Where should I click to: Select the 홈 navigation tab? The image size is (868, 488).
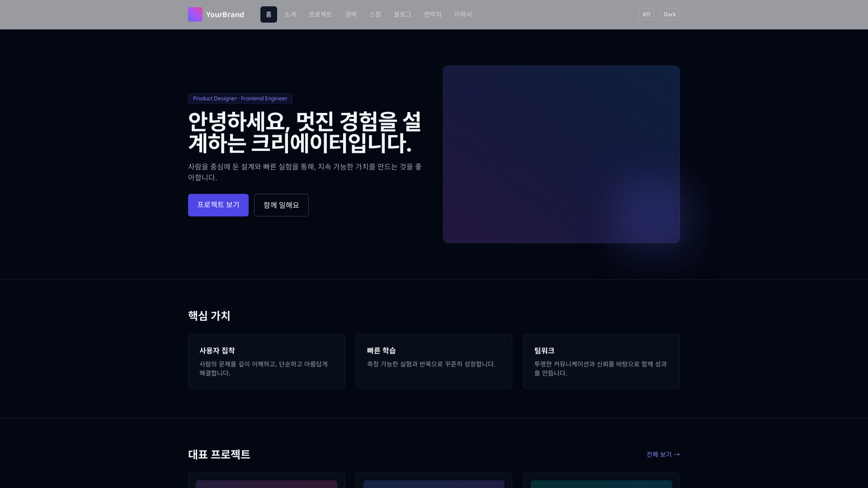click(269, 14)
